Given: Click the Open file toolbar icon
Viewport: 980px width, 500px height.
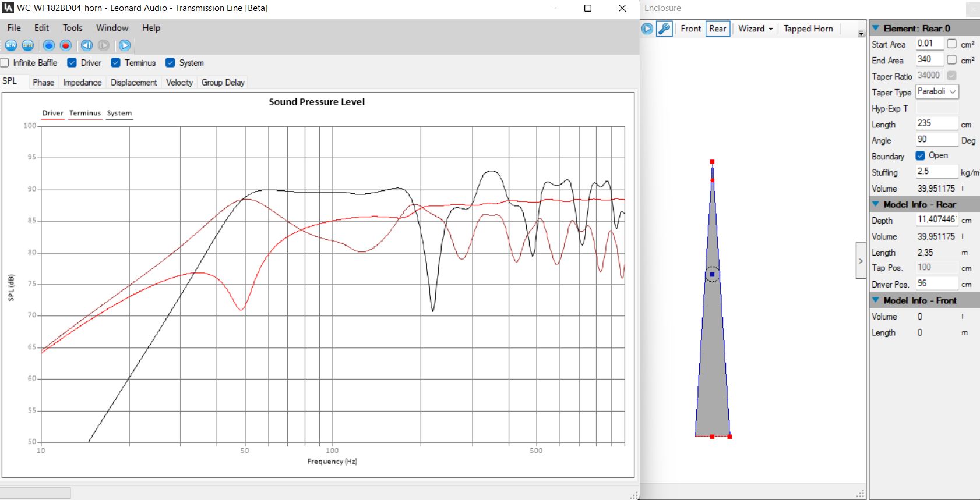Looking at the screenshot, I should pyautogui.click(x=27, y=45).
